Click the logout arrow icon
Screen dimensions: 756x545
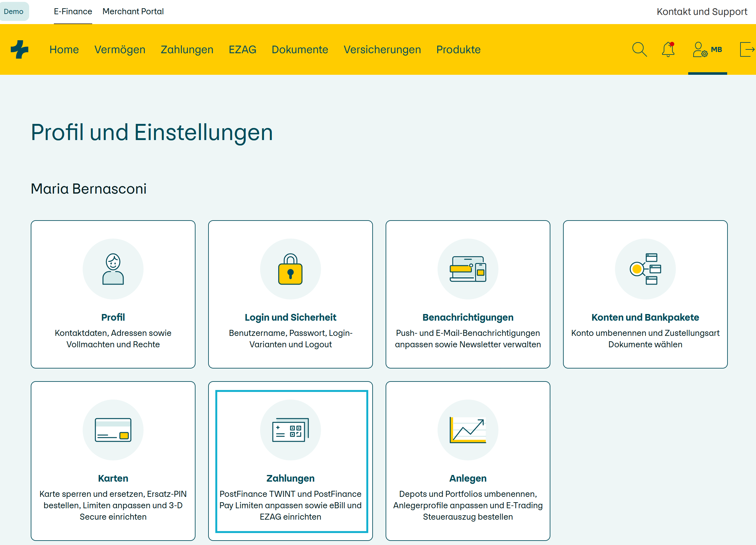point(747,49)
